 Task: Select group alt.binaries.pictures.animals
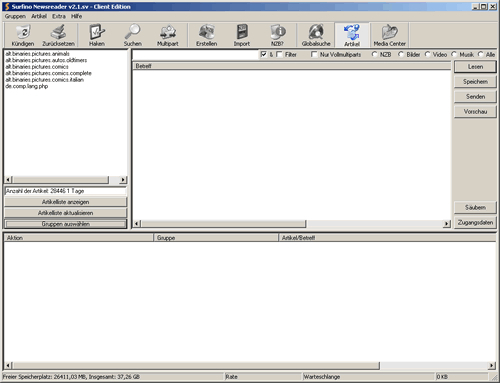(x=37, y=54)
